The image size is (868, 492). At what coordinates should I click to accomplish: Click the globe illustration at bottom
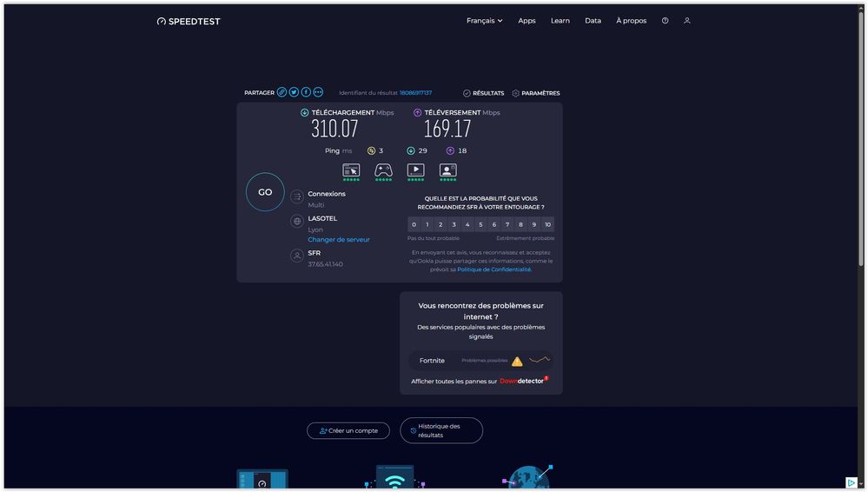pos(527,477)
